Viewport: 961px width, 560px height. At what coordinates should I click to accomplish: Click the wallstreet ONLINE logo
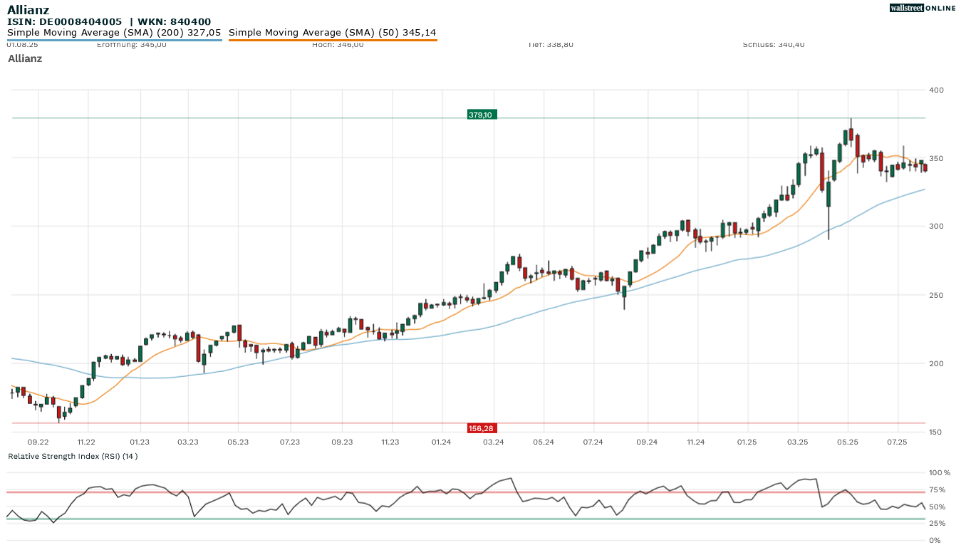coord(923,8)
